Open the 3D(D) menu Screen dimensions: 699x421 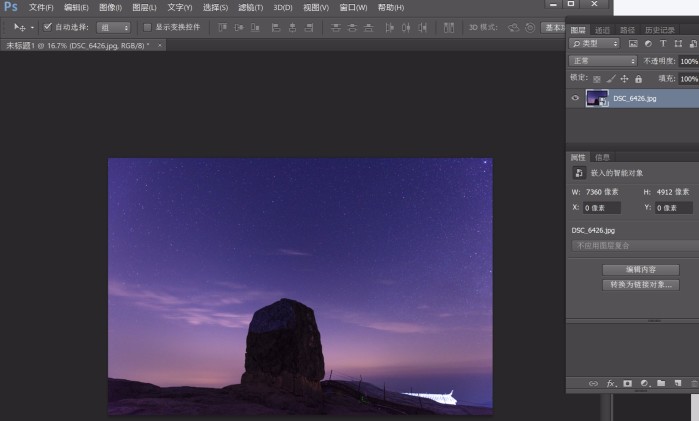click(283, 8)
